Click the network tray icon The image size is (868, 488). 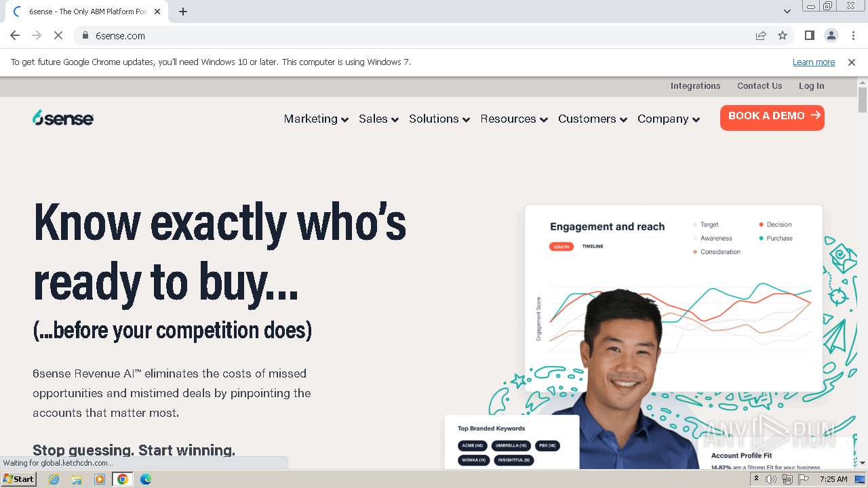tap(787, 479)
